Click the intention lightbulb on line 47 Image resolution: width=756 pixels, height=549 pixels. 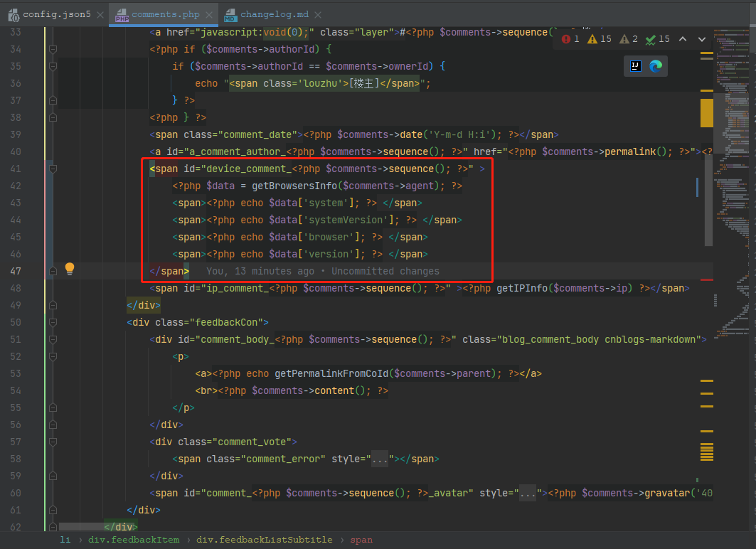pos(70,269)
